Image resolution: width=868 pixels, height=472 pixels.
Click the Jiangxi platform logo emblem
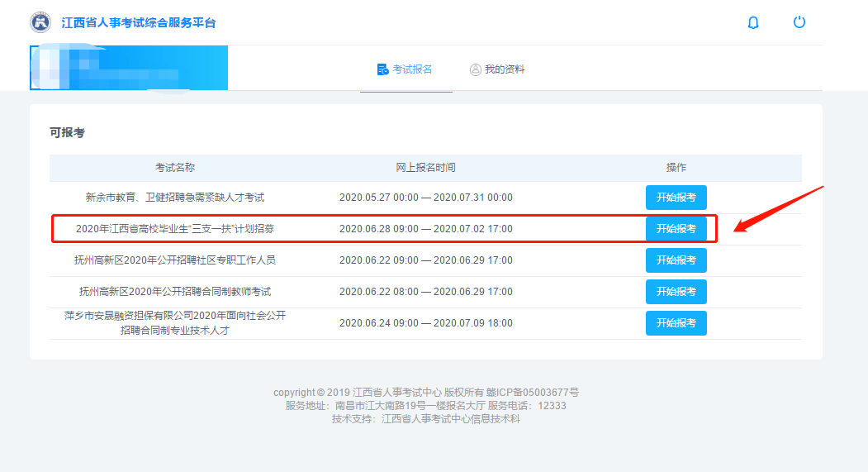[x=40, y=22]
